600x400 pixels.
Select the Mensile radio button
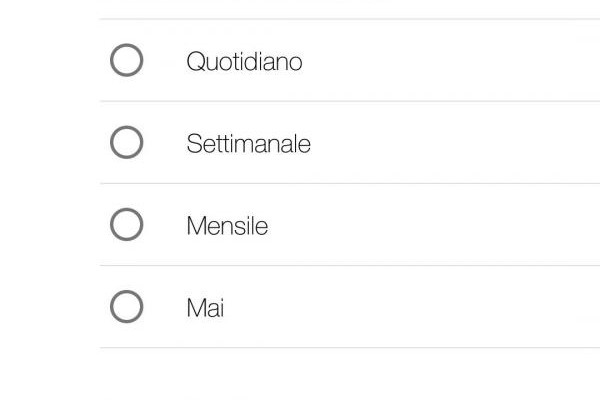(x=126, y=225)
